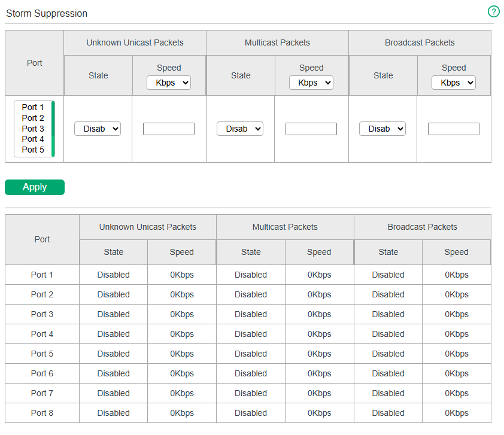Click the port list green scrollbar
The image size is (504, 435).
(53, 129)
